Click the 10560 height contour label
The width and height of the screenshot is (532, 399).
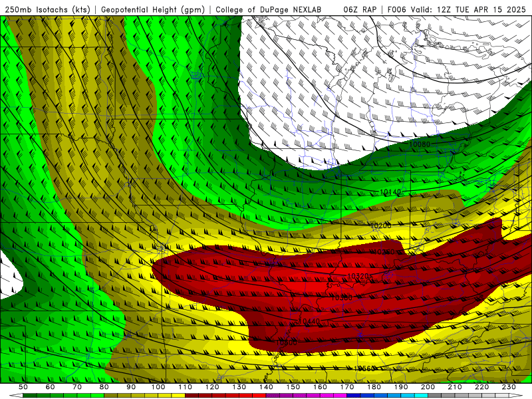(364, 368)
